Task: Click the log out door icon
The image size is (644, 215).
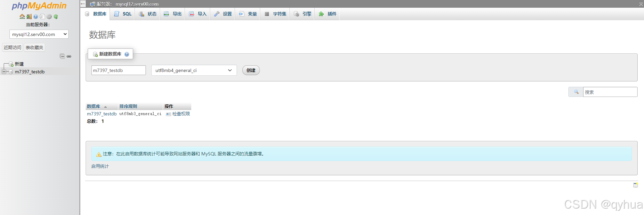Action: coord(29,16)
